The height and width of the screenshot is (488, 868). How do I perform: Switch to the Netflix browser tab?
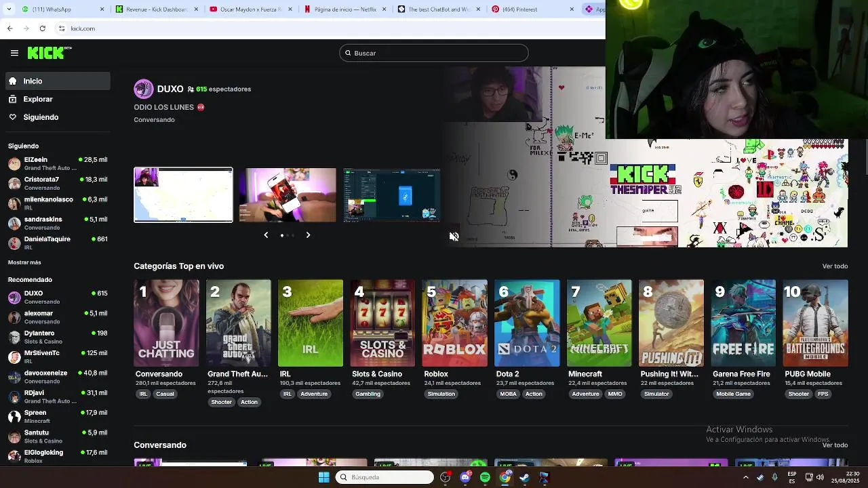344,9
